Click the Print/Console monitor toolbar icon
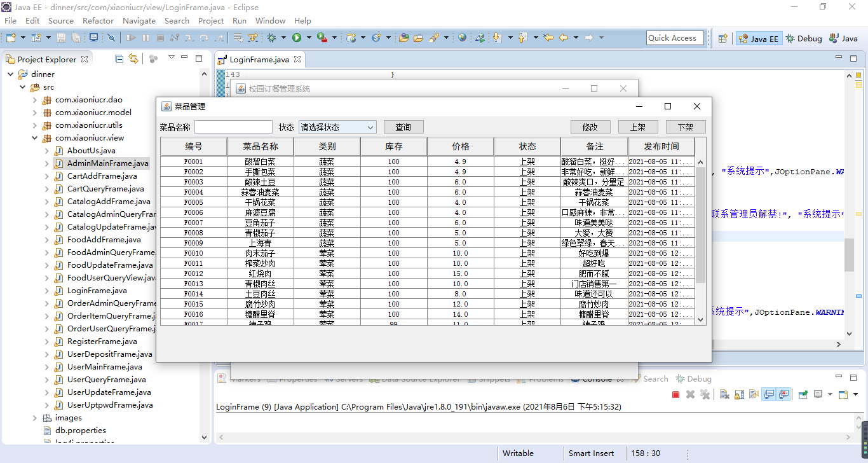This screenshot has width=868, height=463. tap(93, 38)
